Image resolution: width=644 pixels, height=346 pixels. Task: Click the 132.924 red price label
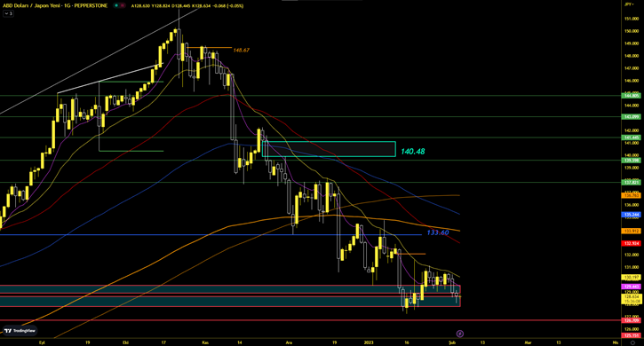[x=632, y=243]
